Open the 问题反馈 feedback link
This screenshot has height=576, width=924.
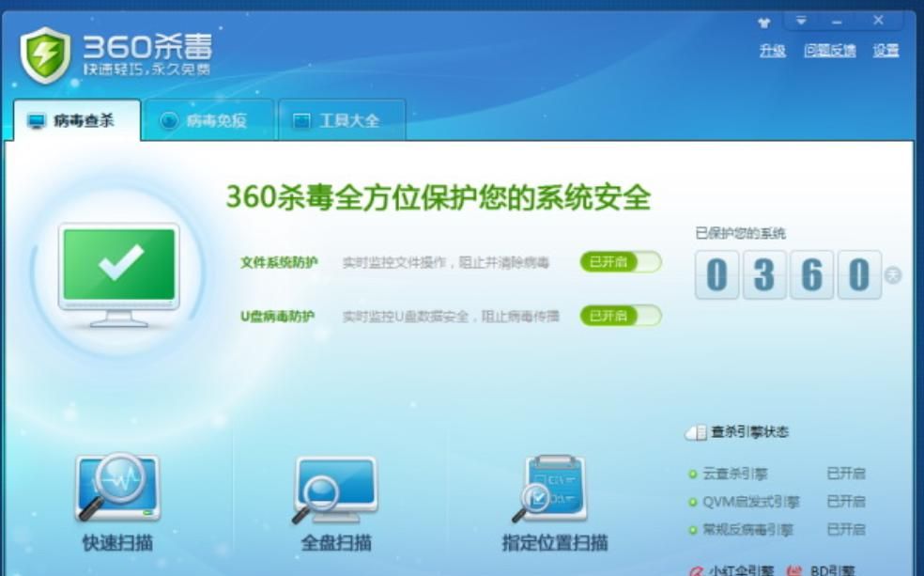tap(830, 51)
